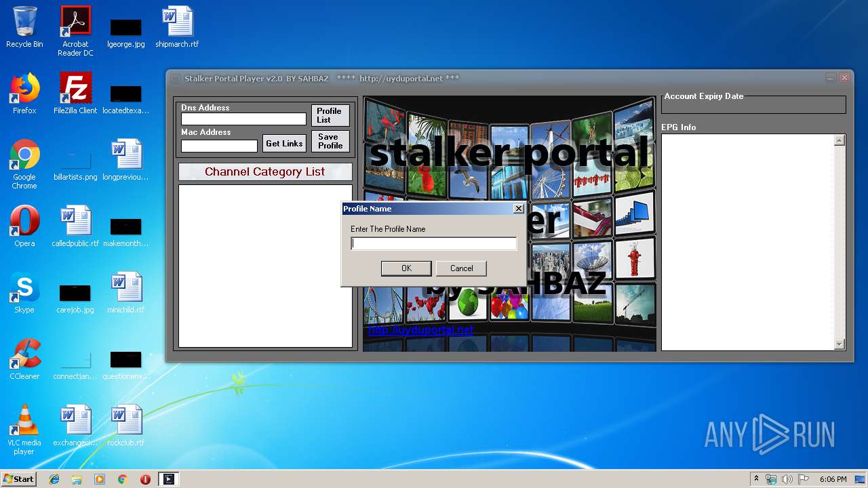Focus the Enter The Profile Name field
The width and height of the screenshot is (868, 488).
coord(434,243)
